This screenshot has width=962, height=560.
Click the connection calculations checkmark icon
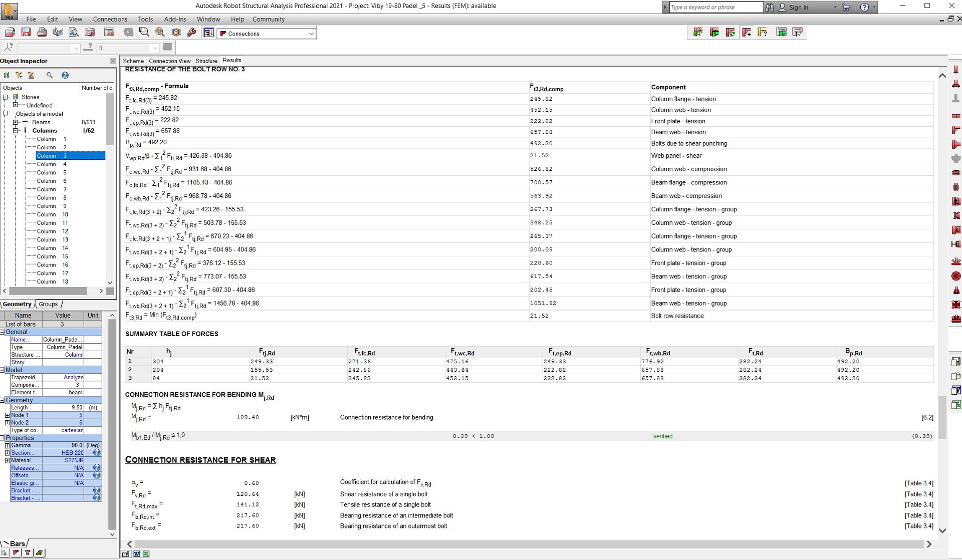797,33
